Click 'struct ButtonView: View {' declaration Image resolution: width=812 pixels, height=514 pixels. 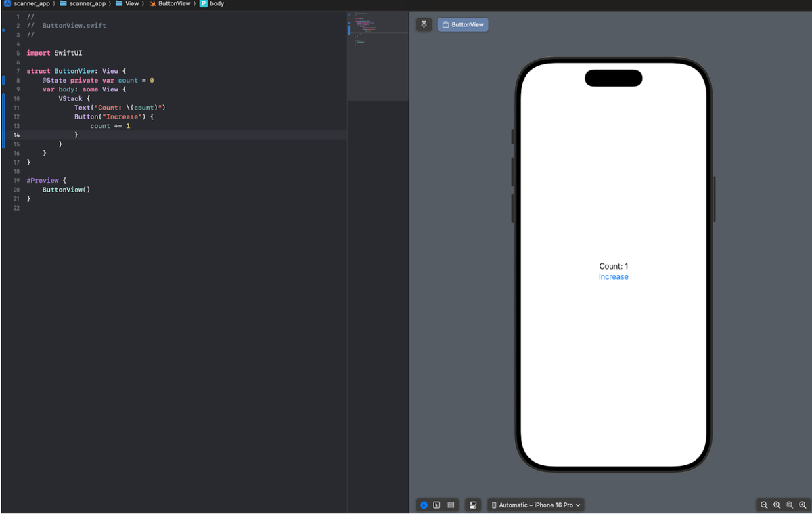[76, 71]
